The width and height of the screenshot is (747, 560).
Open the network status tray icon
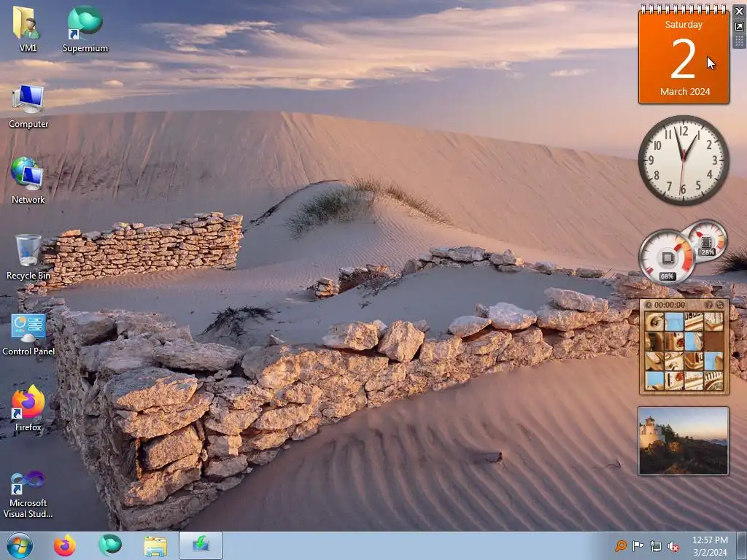click(x=656, y=546)
